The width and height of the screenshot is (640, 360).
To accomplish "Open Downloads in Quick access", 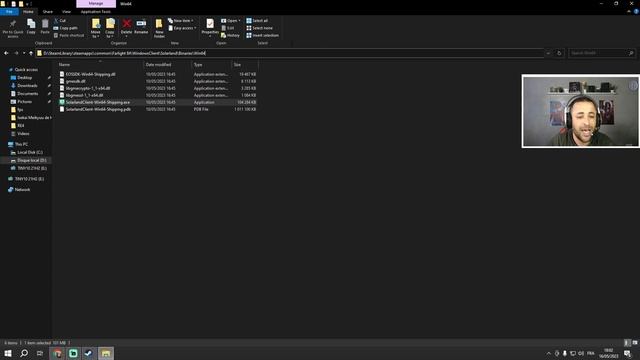I will [x=27, y=86].
